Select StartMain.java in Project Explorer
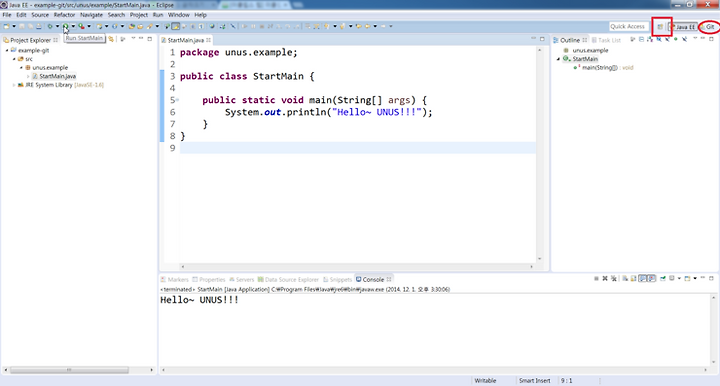This screenshot has width=720, height=386. point(57,76)
